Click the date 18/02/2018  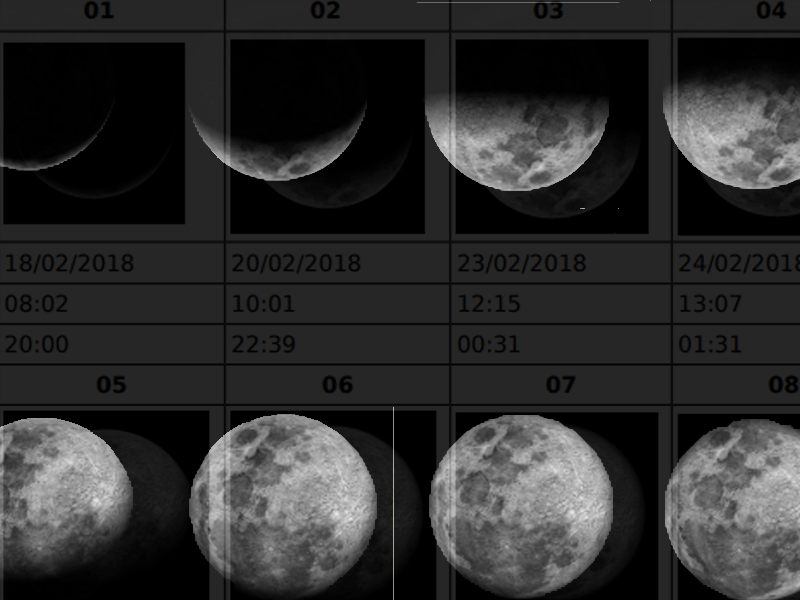(69, 264)
